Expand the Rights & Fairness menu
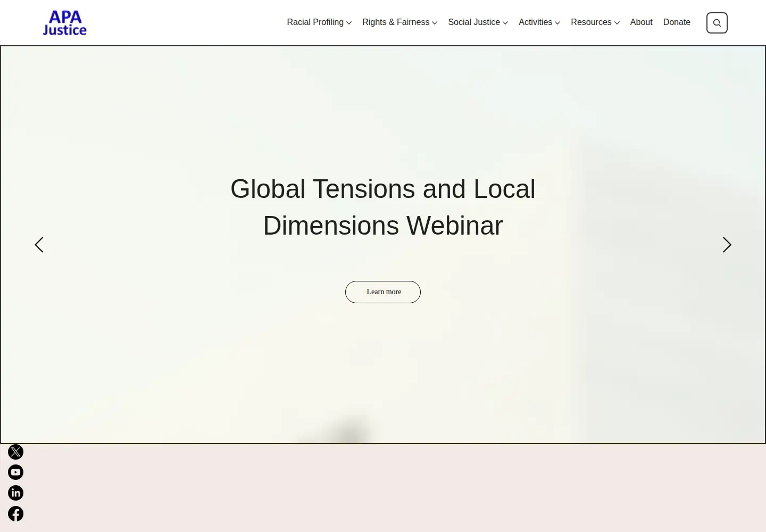Viewport: 766px width, 532px height. [399, 22]
